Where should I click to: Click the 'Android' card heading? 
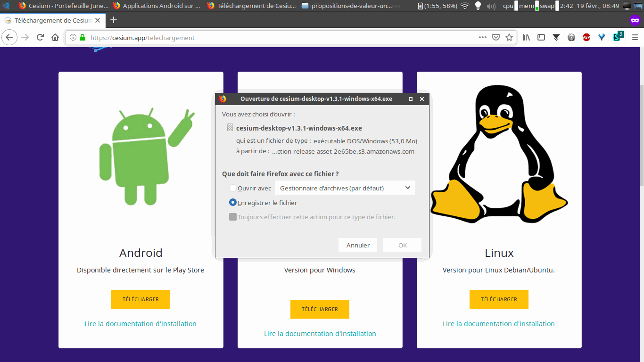pos(141,253)
